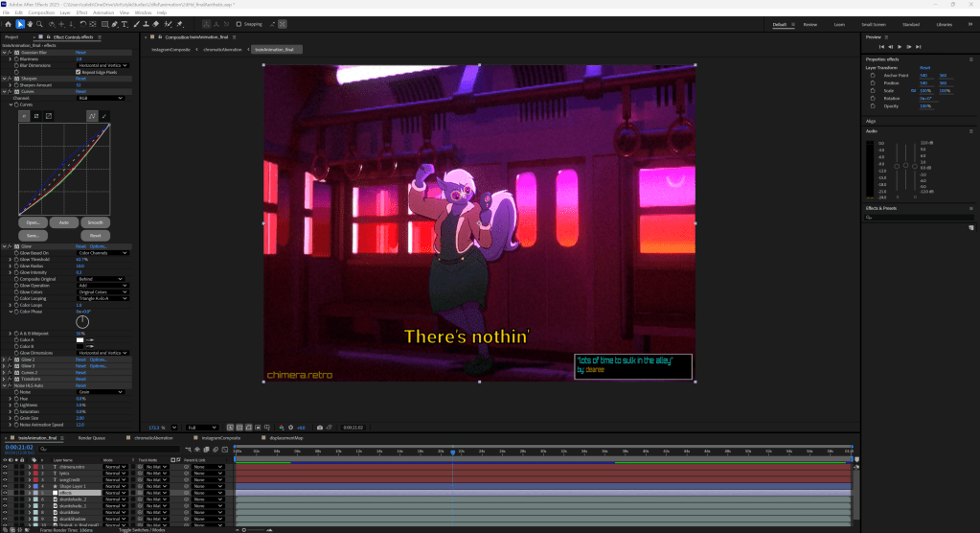Image resolution: width=980 pixels, height=533 pixels.
Task: Click Reset for the Sharpen effect
Action: click(x=81, y=79)
